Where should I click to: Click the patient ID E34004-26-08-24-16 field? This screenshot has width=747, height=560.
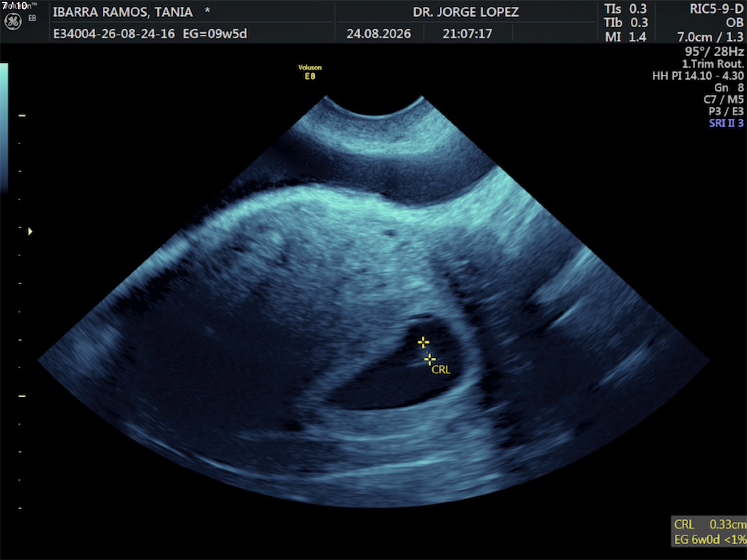(114, 34)
